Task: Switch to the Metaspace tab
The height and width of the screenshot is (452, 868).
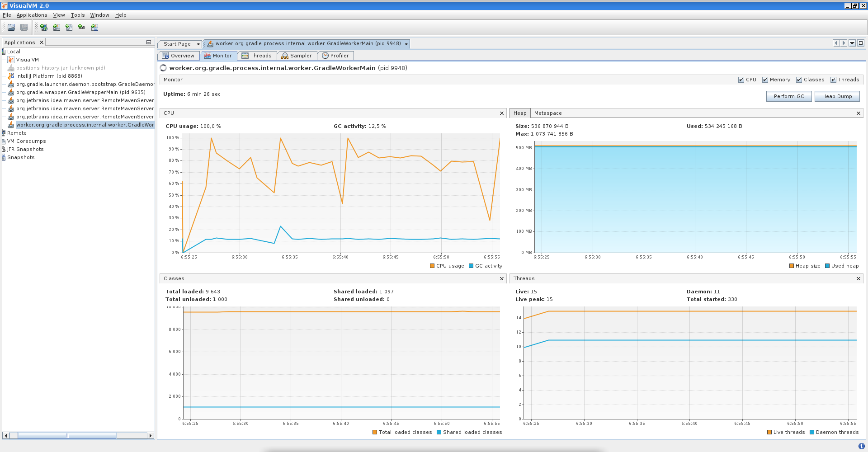Action: (548, 113)
